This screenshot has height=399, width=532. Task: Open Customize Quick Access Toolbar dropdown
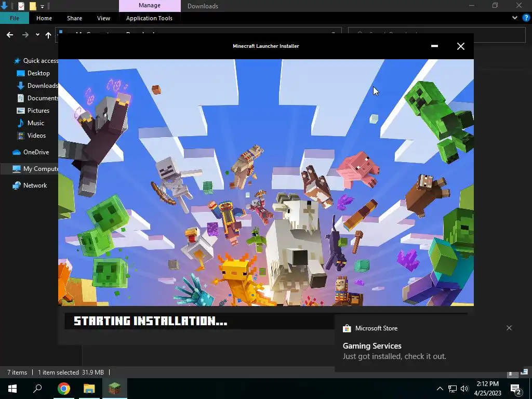pyautogui.click(x=42, y=6)
